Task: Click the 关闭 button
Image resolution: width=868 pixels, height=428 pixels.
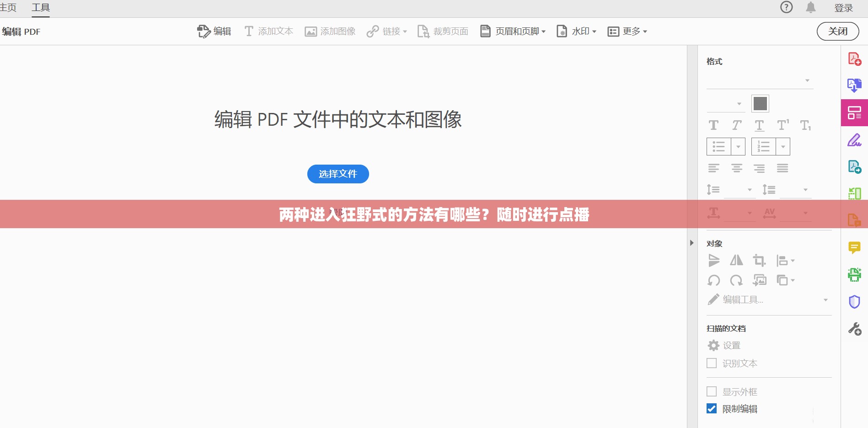Action: pyautogui.click(x=838, y=31)
